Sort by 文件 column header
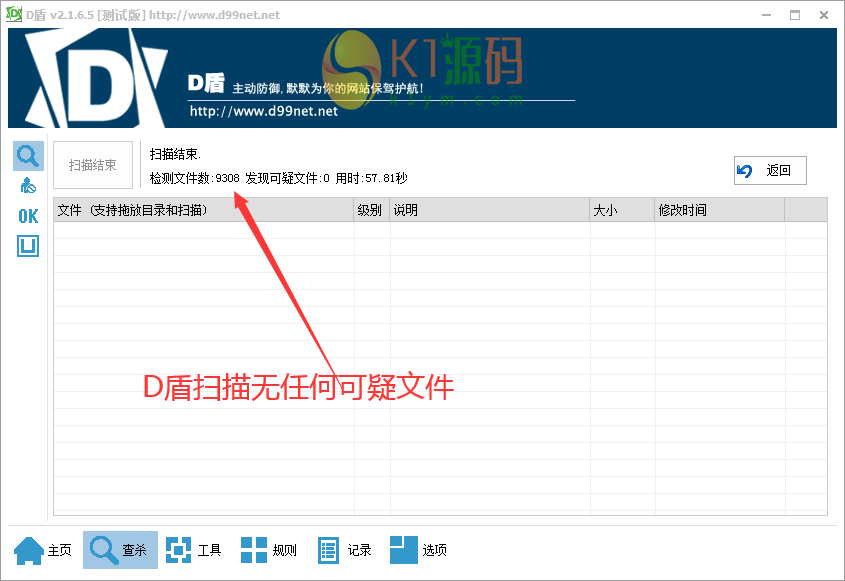Screen dimensions: 845x581 [204, 210]
